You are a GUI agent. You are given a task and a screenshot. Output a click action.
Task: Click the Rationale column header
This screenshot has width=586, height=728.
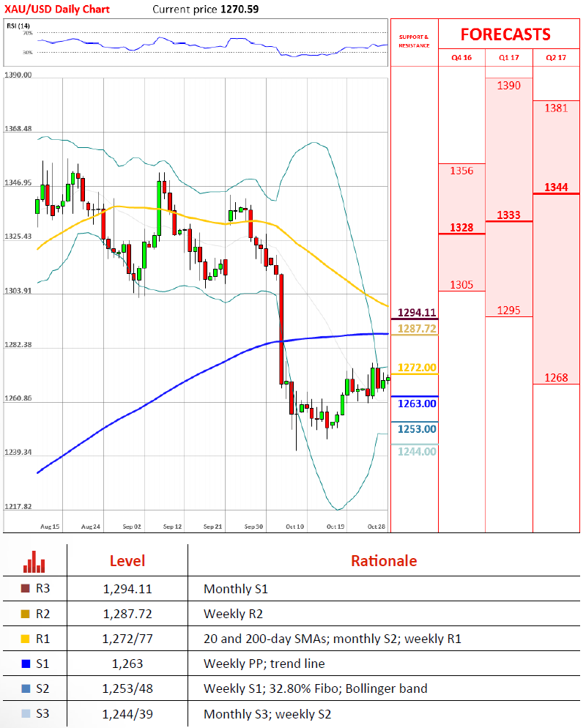pos(384,561)
